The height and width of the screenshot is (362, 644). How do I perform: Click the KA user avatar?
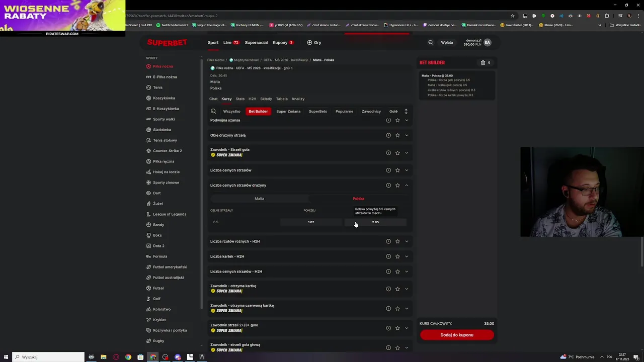(x=487, y=43)
